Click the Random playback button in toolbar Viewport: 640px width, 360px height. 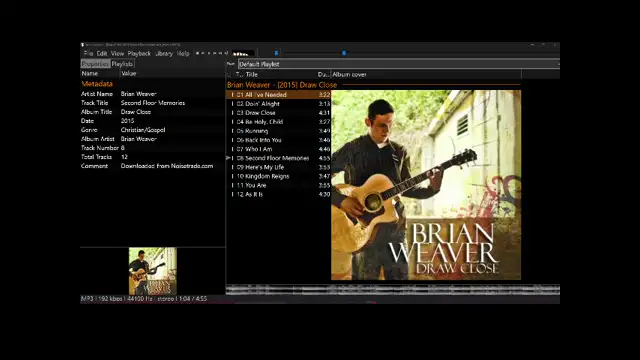click(226, 53)
